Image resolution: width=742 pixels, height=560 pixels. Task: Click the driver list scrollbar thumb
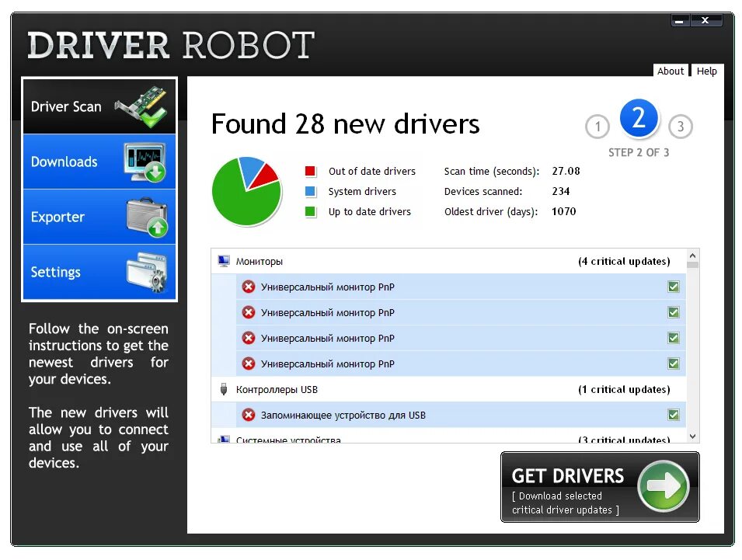692,265
